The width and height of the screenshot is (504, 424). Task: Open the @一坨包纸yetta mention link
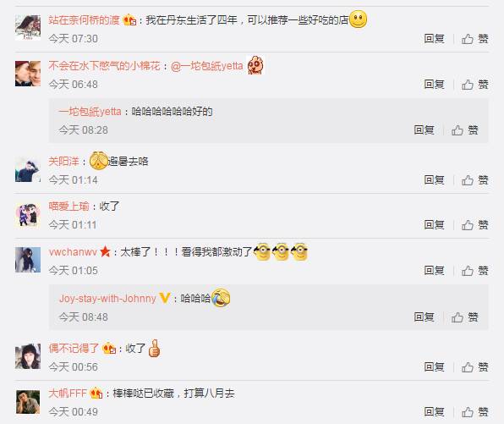click(207, 66)
